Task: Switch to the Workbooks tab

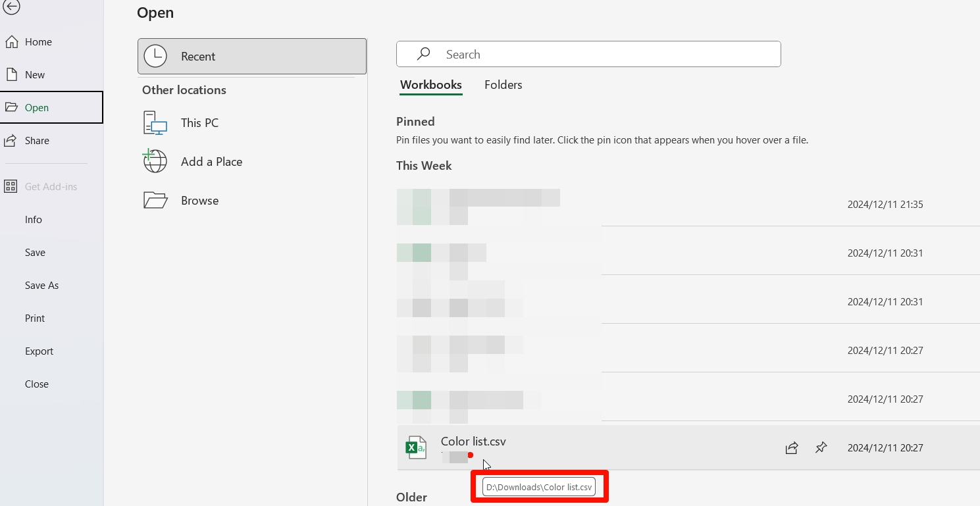Action: (x=431, y=85)
